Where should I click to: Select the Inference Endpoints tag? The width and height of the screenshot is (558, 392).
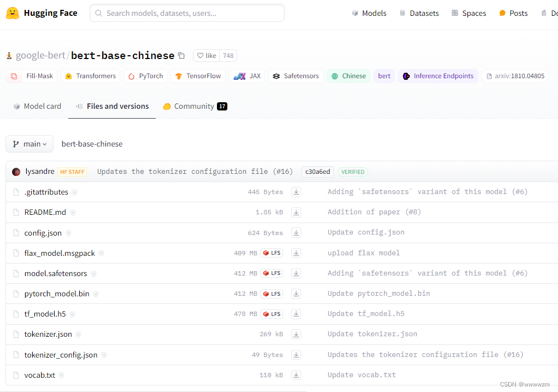tap(438, 76)
